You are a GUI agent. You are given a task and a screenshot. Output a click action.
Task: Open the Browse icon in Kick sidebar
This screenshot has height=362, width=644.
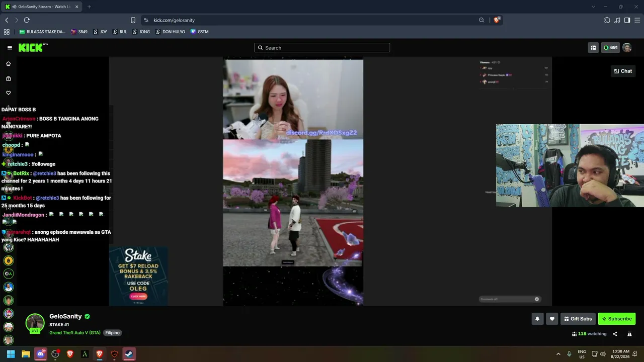click(x=8, y=78)
